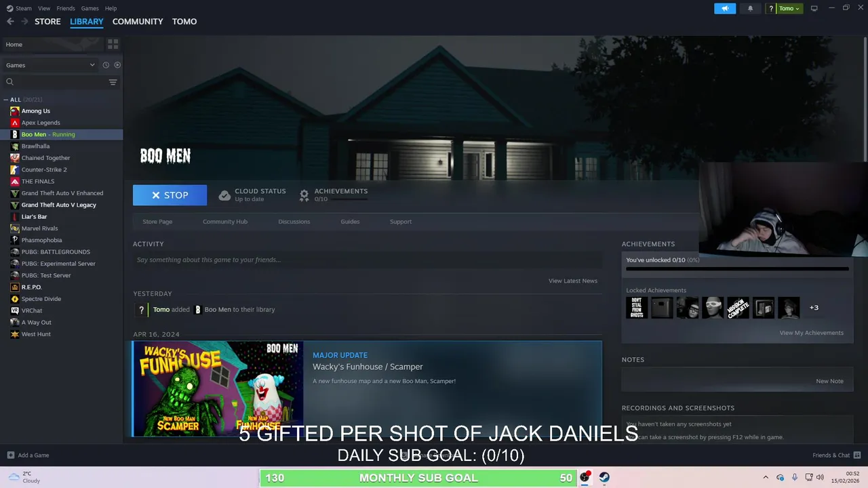868x488 pixels.
Task: Click Add a Game
Action: tap(28, 455)
